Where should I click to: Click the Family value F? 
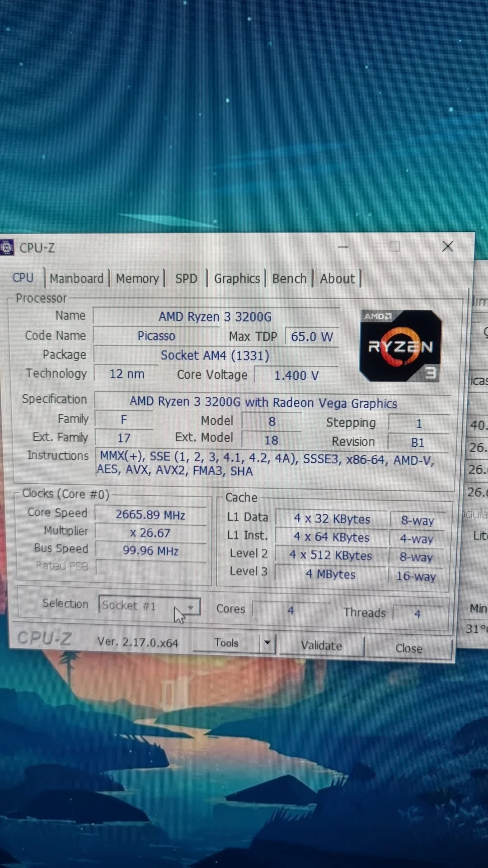124,420
